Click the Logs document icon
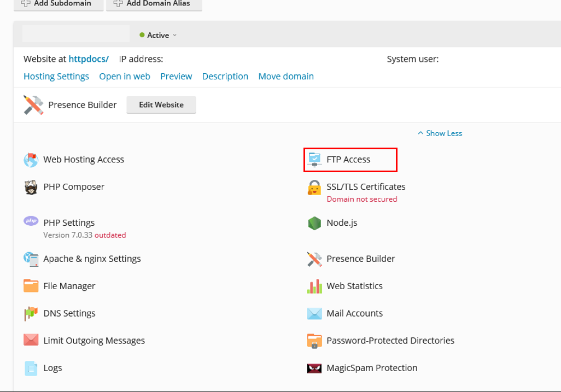 point(31,368)
